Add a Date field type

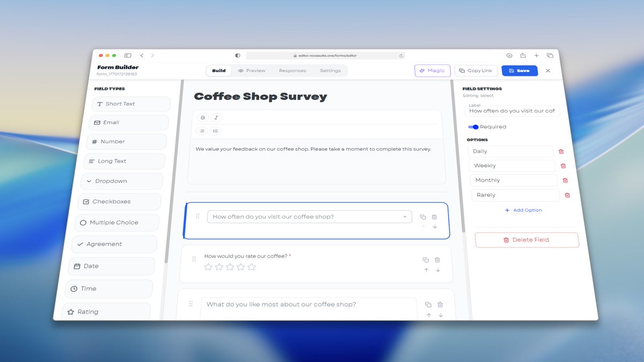pyautogui.click(x=112, y=266)
